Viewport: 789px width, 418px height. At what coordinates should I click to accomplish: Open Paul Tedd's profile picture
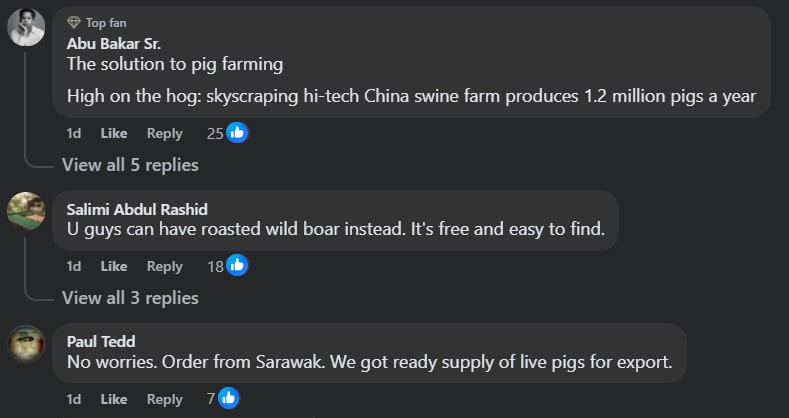pyautogui.click(x=26, y=344)
